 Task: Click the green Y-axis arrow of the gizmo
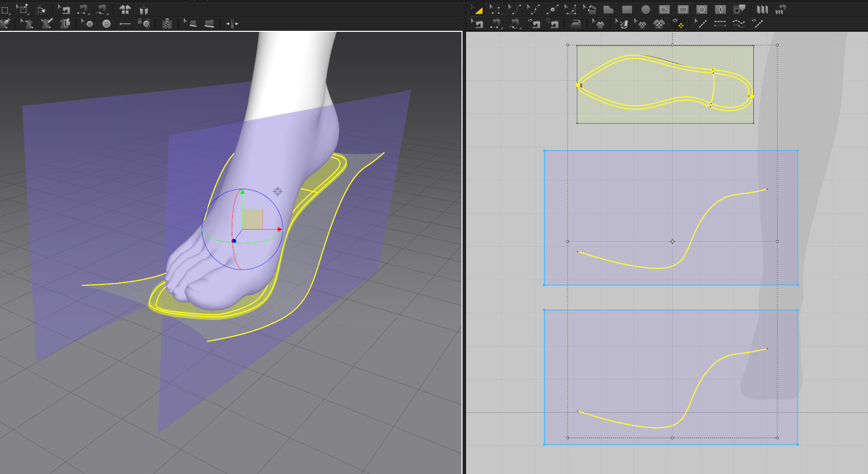point(242,192)
